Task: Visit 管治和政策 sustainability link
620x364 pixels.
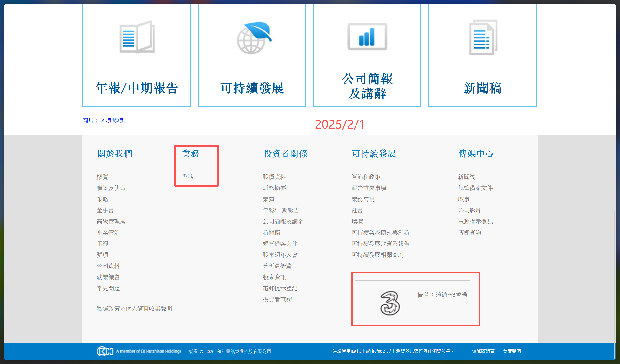Action: tap(366, 177)
